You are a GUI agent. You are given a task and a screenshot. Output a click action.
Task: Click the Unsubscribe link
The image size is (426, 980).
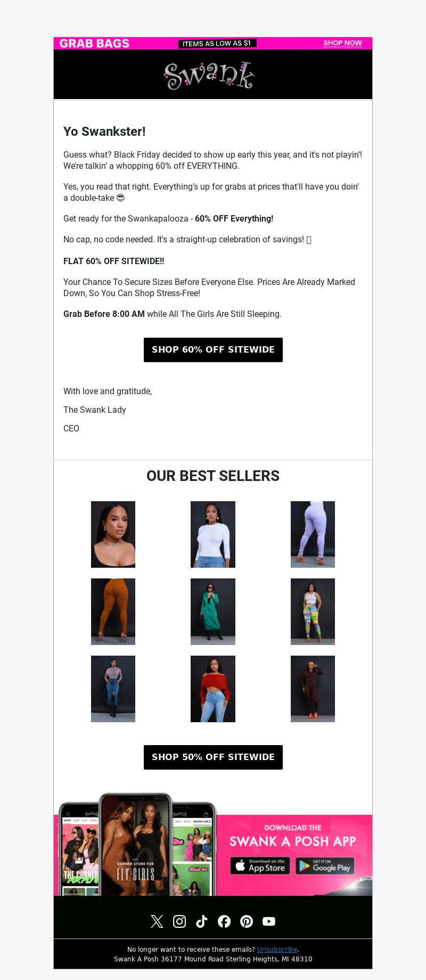[277, 950]
